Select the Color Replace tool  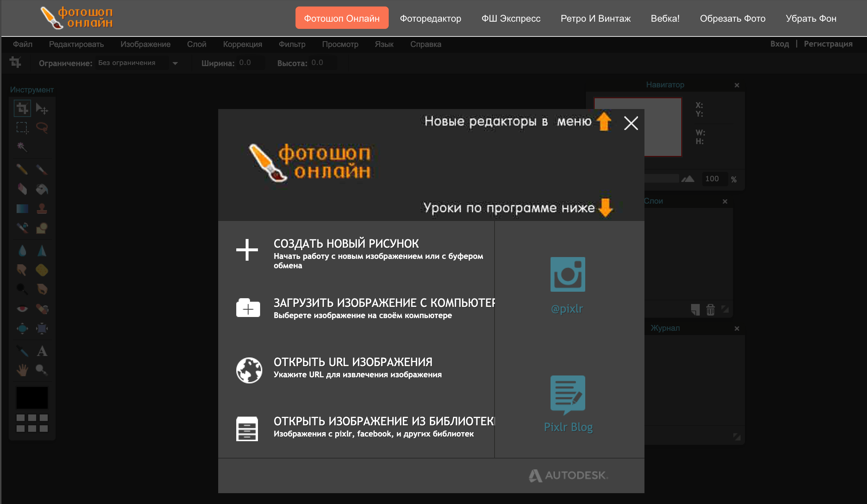point(22,228)
